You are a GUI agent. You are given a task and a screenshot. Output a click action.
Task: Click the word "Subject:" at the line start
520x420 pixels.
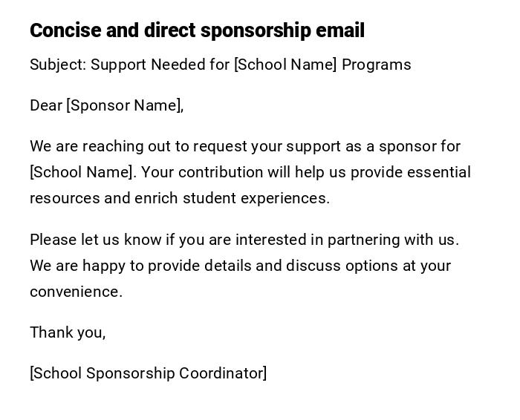tap(58, 65)
